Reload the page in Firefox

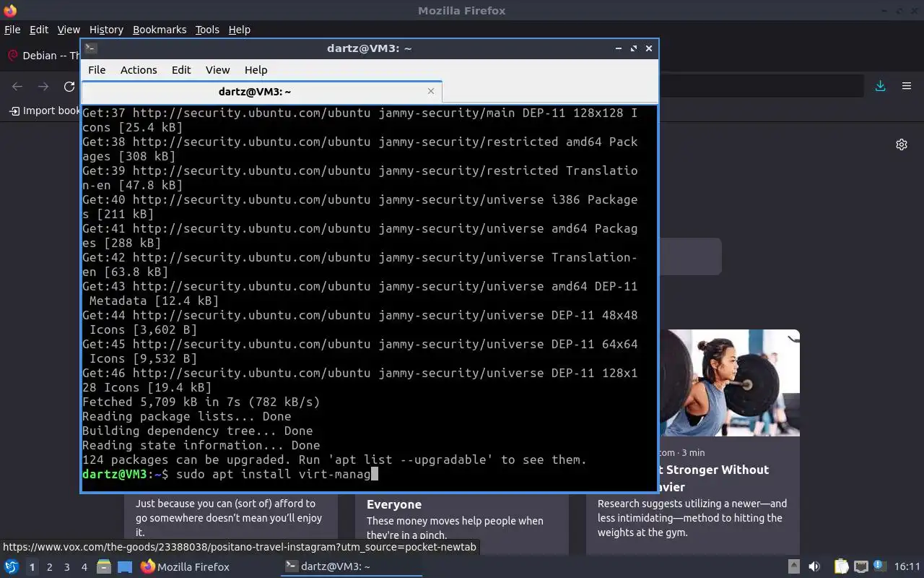(69, 87)
